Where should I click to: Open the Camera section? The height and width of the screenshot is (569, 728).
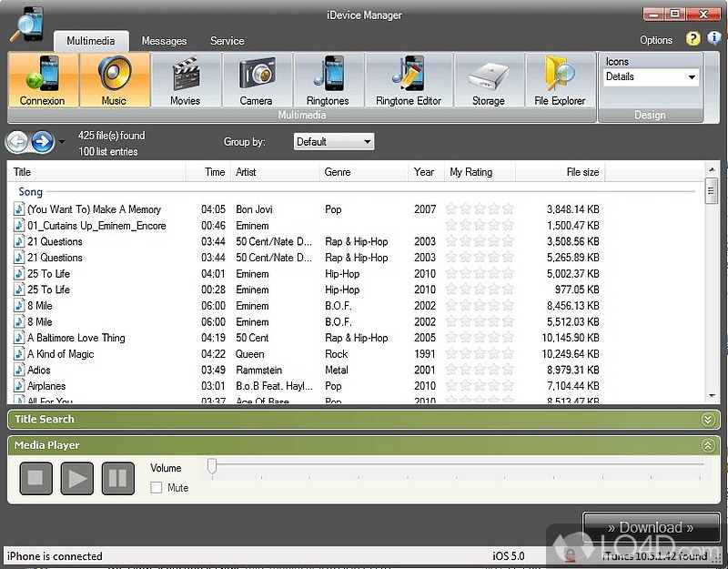(x=257, y=80)
